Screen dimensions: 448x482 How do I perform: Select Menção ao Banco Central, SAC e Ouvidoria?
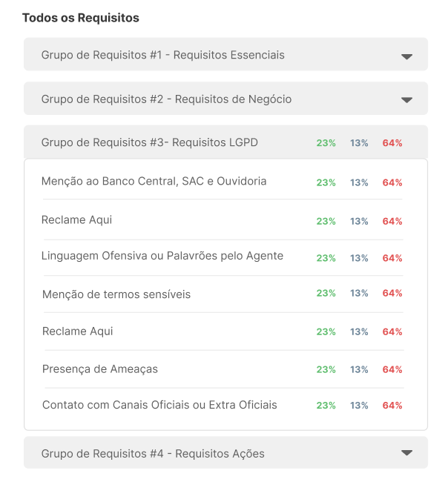[154, 182]
